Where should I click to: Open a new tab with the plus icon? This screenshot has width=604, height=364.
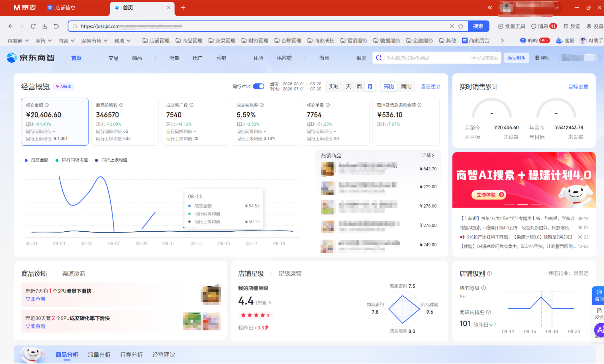pyautogui.click(x=183, y=8)
